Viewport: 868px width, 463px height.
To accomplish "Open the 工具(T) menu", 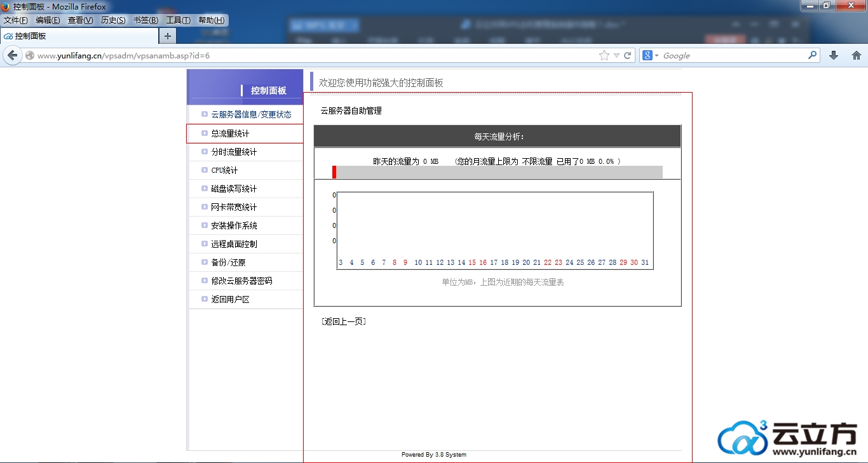I will coord(179,20).
